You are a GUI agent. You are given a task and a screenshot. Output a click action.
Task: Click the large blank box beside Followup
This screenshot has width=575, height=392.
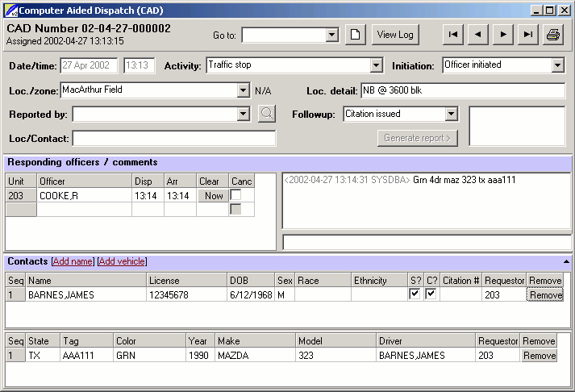[x=517, y=126]
